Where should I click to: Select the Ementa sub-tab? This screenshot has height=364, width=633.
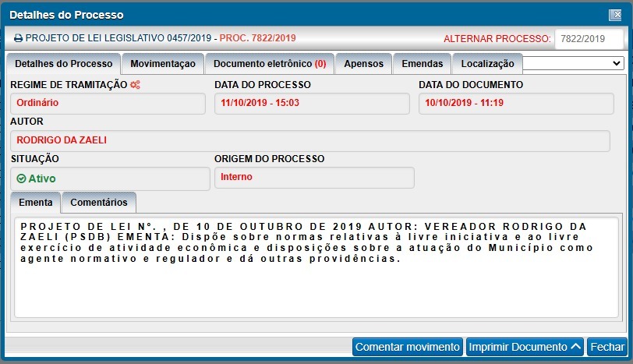(35, 202)
